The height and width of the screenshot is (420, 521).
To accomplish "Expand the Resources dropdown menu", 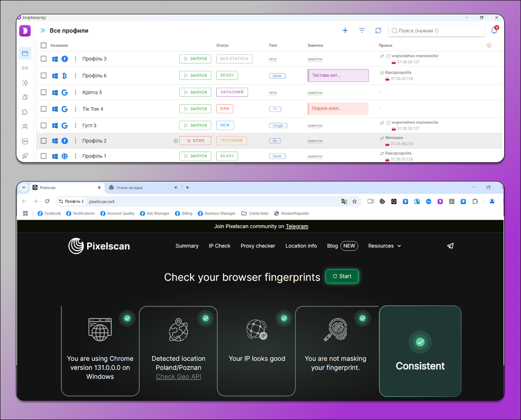I will pyautogui.click(x=384, y=246).
